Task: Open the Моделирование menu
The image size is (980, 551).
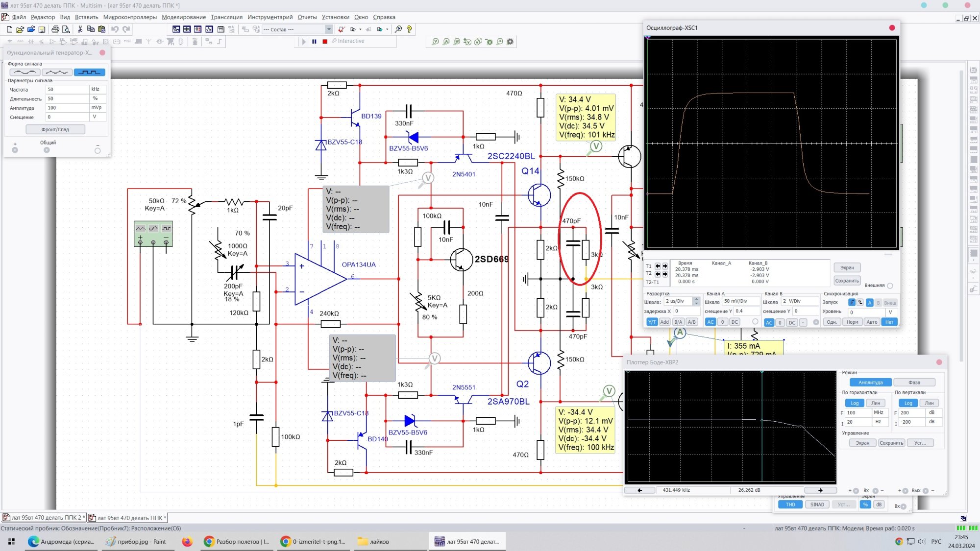Action: tap(184, 17)
